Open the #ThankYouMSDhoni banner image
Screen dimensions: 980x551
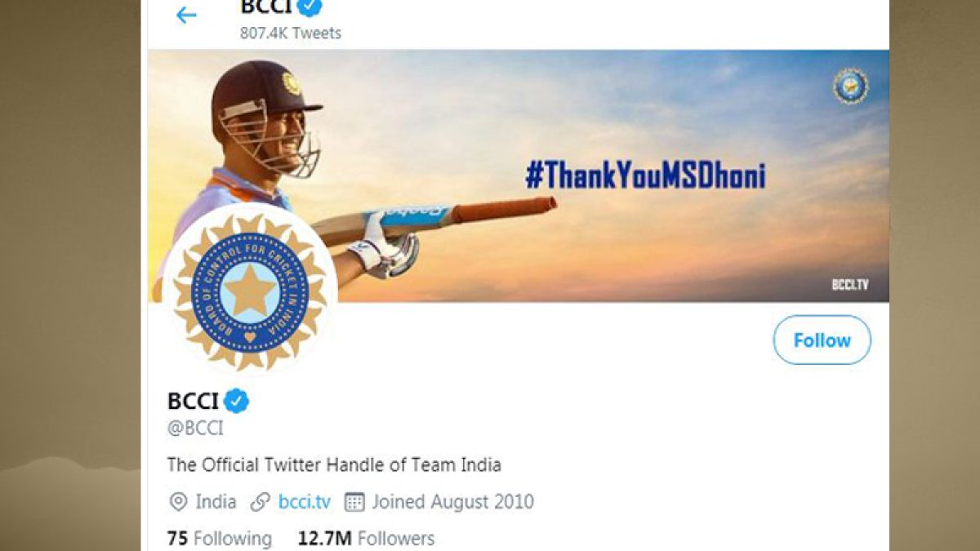click(519, 176)
